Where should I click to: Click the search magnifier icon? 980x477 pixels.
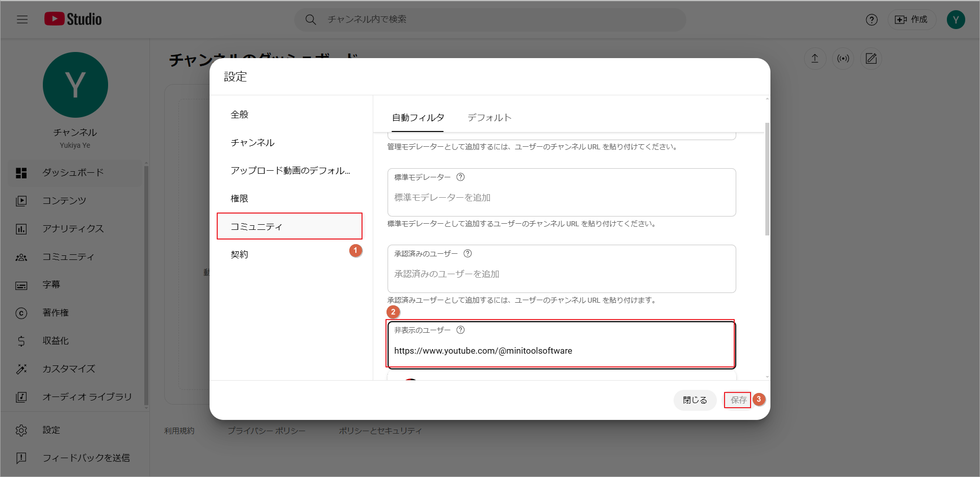311,19
